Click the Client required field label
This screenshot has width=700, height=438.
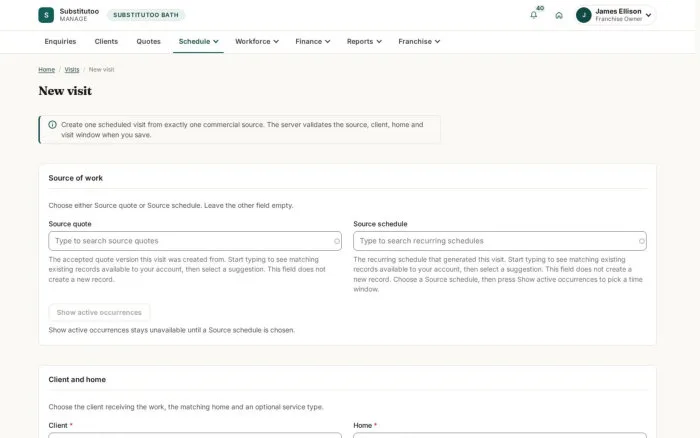pos(60,425)
